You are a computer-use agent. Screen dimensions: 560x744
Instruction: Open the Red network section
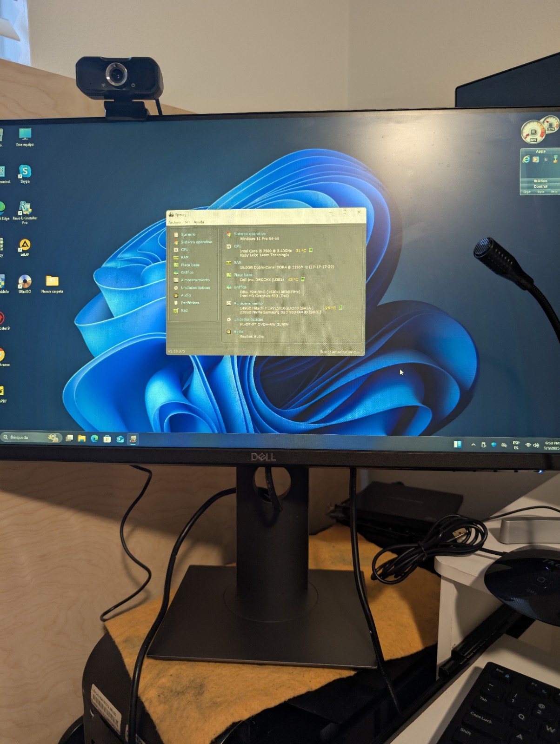(184, 311)
